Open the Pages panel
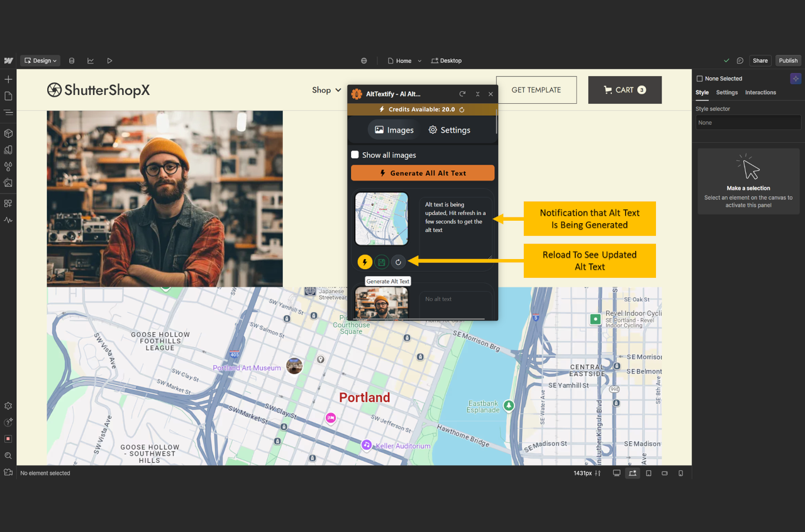Image resolution: width=805 pixels, height=532 pixels. (x=8, y=96)
